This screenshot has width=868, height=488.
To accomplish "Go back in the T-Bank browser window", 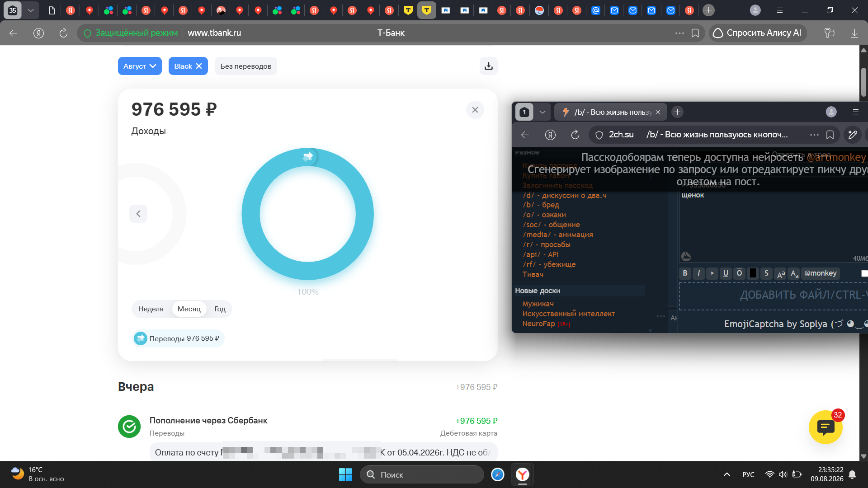I will click(x=13, y=33).
